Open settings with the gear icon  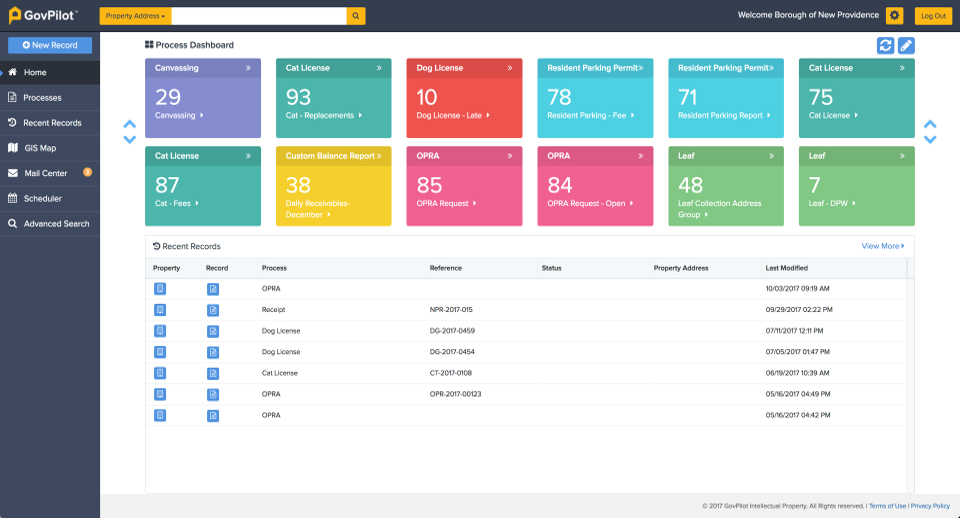coord(894,16)
